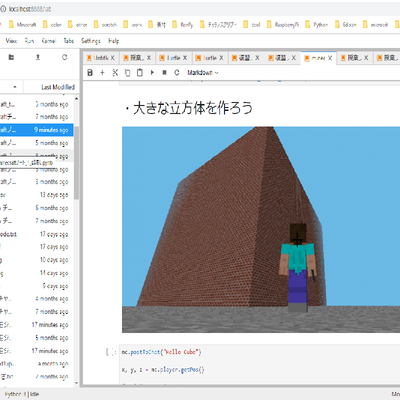Click the site info icon beside localhost URL
Screen dimensions: 400x400
[x=3, y=9]
